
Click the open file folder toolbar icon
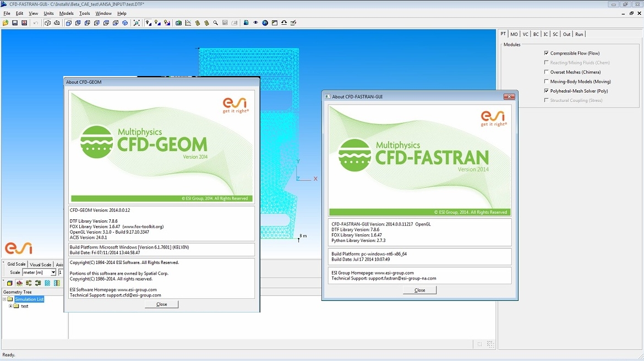[6, 23]
